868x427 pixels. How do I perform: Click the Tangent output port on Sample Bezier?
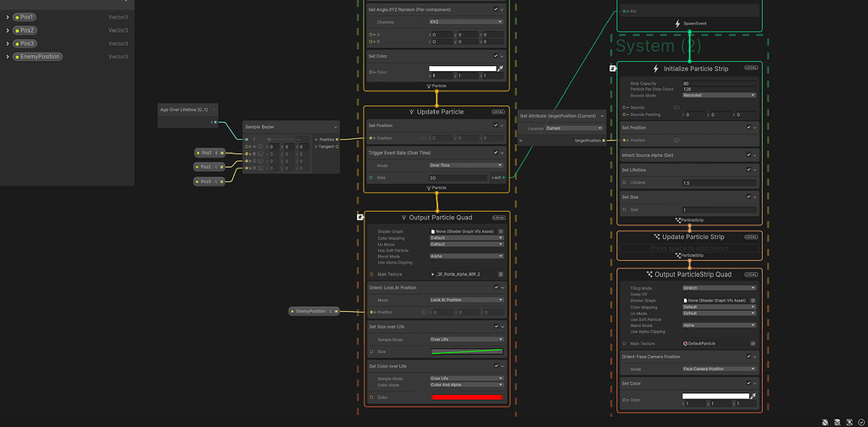[x=337, y=147]
